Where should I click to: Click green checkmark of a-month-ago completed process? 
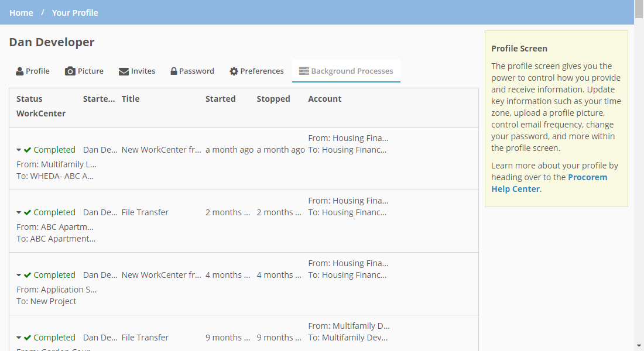28,150
